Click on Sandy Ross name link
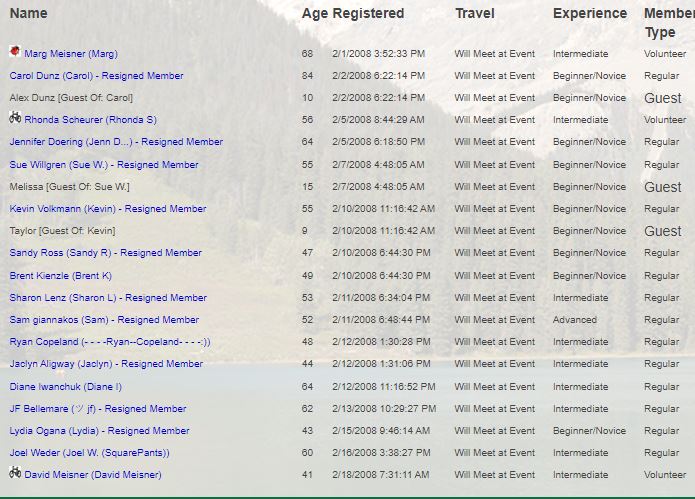 click(x=105, y=253)
